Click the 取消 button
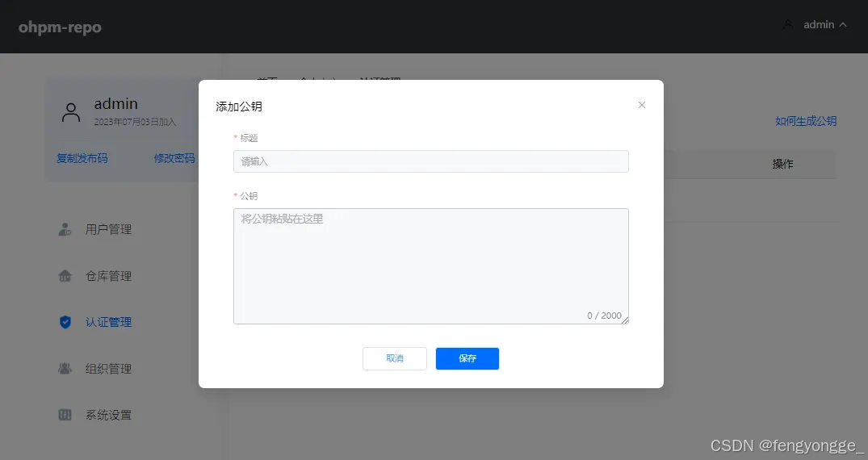This screenshot has width=868, height=460. click(395, 358)
